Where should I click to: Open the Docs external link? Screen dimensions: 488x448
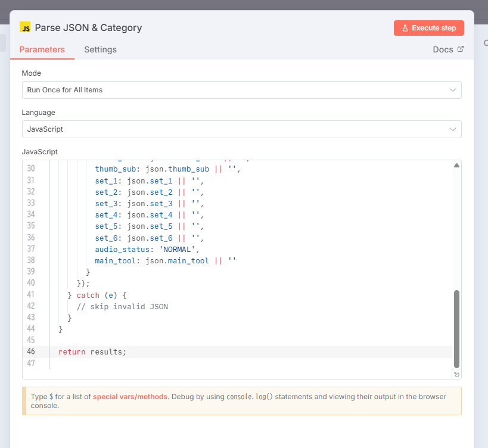pyautogui.click(x=448, y=49)
